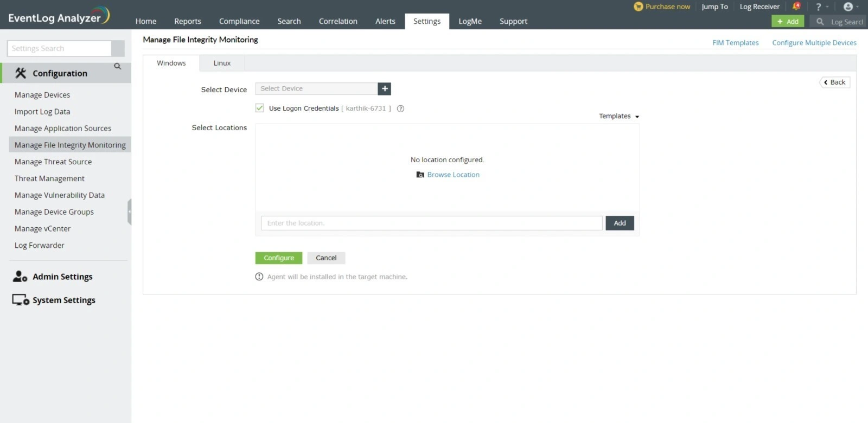
Task: Click the Back button
Action: point(835,82)
